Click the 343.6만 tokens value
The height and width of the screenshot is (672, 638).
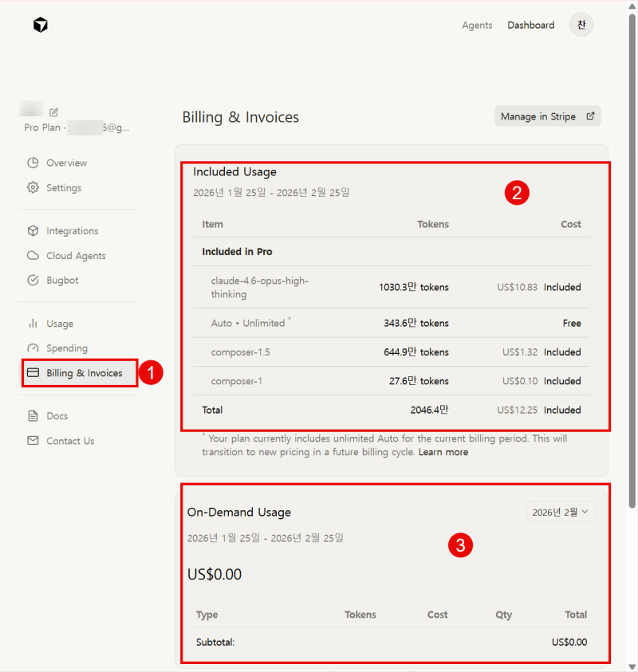pos(416,323)
